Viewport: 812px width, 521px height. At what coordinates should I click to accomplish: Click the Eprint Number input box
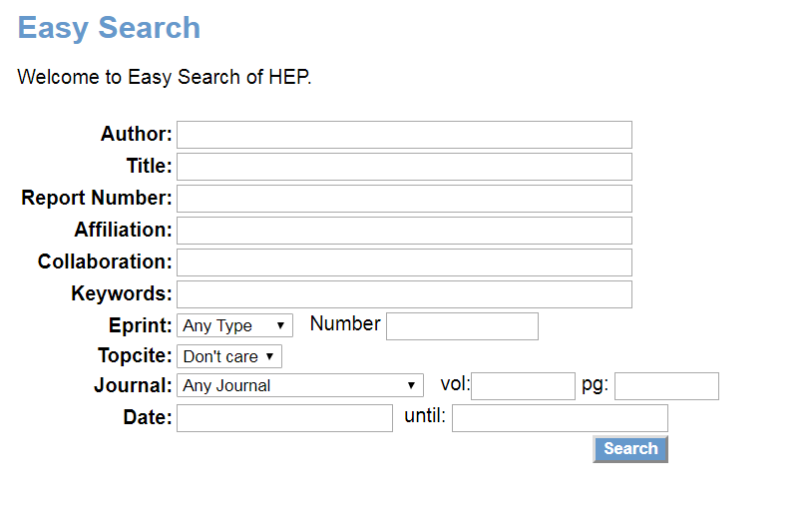(x=462, y=326)
